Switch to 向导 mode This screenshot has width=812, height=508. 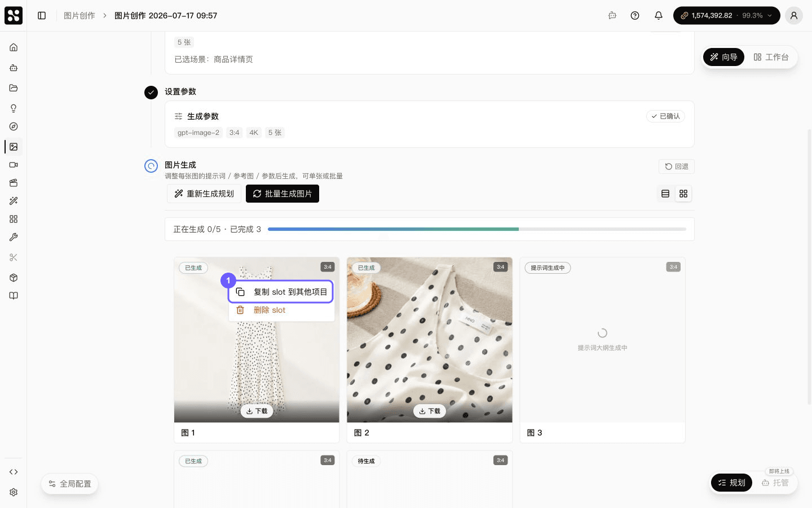click(x=724, y=57)
